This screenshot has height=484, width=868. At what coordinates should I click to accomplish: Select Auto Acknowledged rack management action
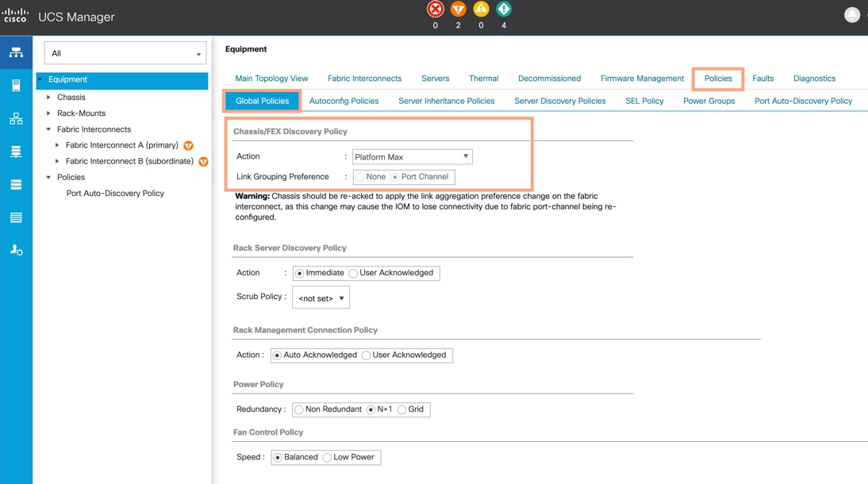pyautogui.click(x=277, y=355)
